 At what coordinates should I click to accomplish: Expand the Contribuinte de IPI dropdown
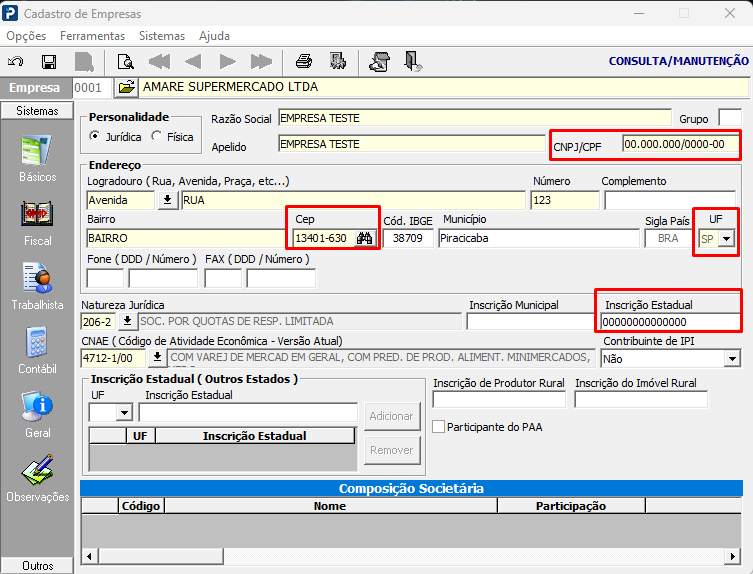coord(732,358)
